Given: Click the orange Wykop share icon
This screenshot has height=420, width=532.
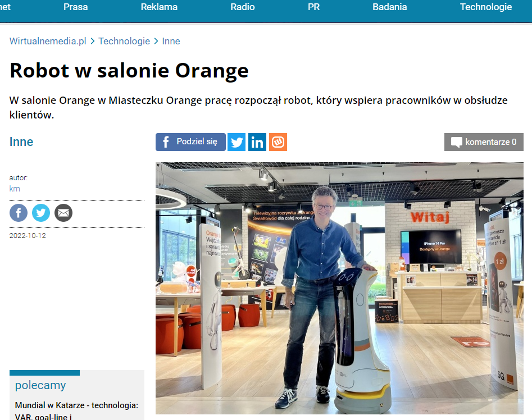Looking at the screenshot, I should click(278, 141).
